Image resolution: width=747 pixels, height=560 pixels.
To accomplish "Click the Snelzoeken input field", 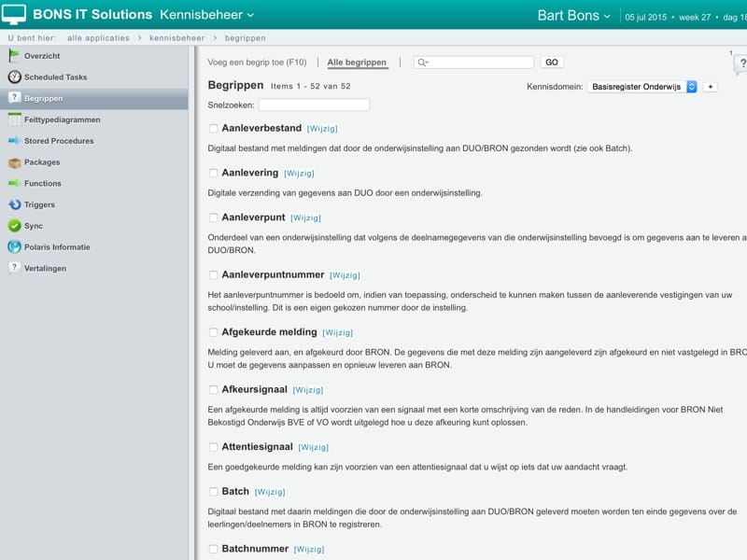I will click(314, 105).
